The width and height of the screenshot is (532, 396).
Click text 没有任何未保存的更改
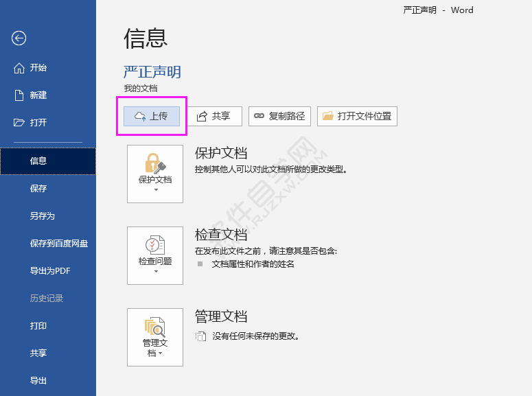(x=255, y=336)
